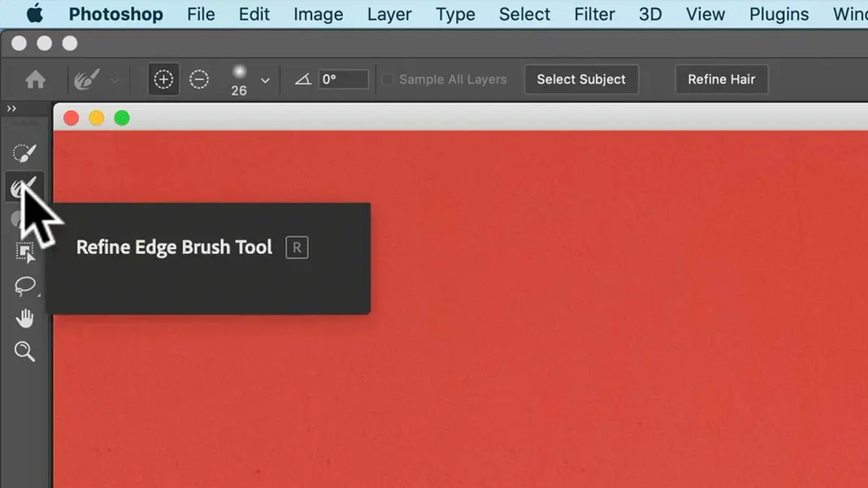Click the Select Subject button

click(581, 79)
